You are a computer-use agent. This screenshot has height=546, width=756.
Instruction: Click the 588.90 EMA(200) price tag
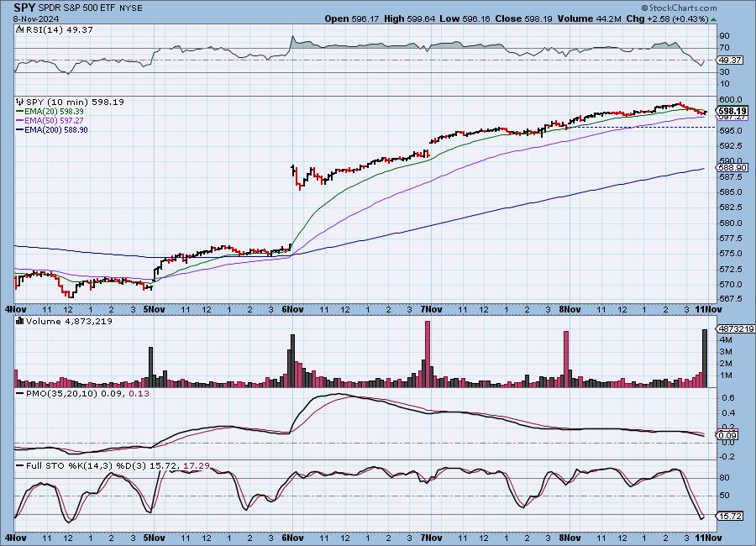732,167
